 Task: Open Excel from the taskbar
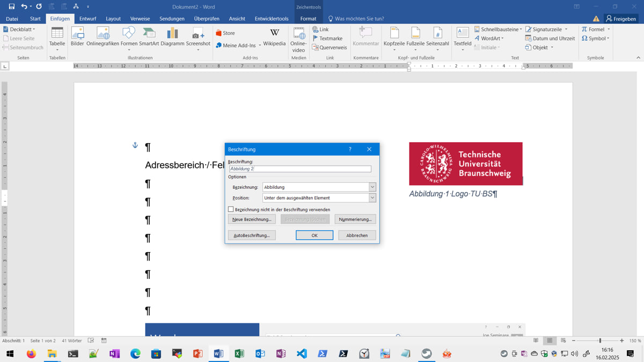coord(239,353)
